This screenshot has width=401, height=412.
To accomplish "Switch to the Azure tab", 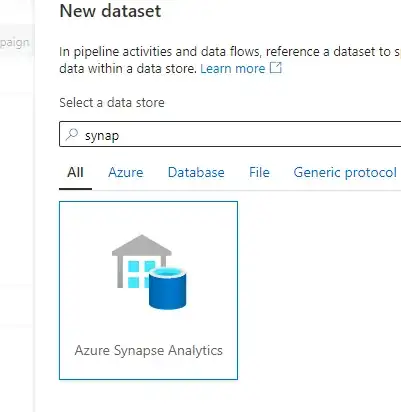I will click(x=126, y=172).
